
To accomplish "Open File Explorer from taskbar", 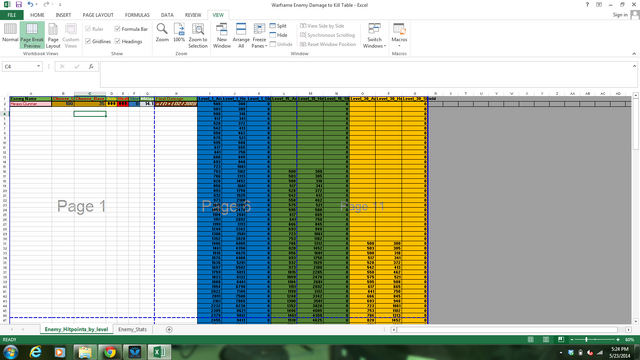I will click(x=84, y=352).
